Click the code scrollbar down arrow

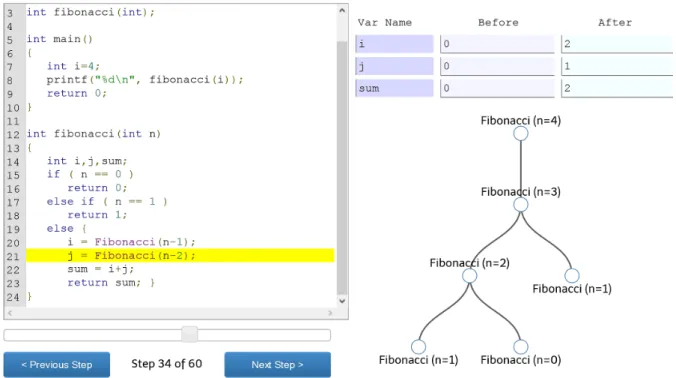pos(342,301)
